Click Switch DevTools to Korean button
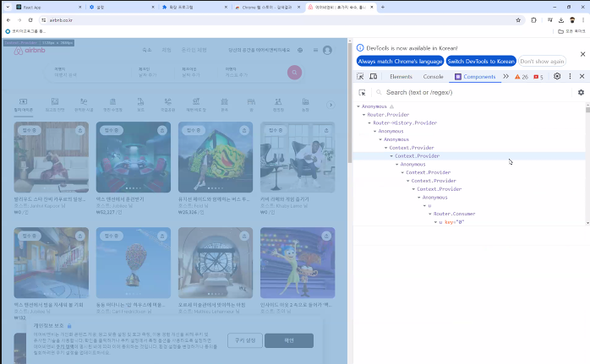The width and height of the screenshot is (590, 364). coord(481,62)
